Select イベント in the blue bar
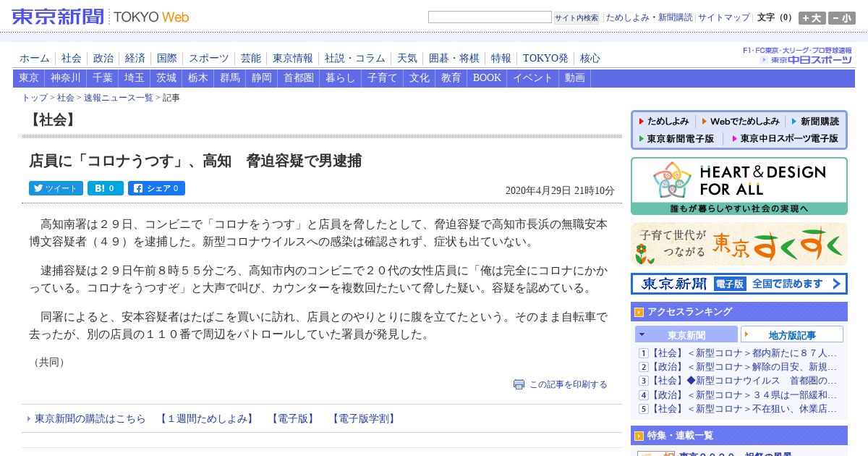 pyautogui.click(x=533, y=78)
